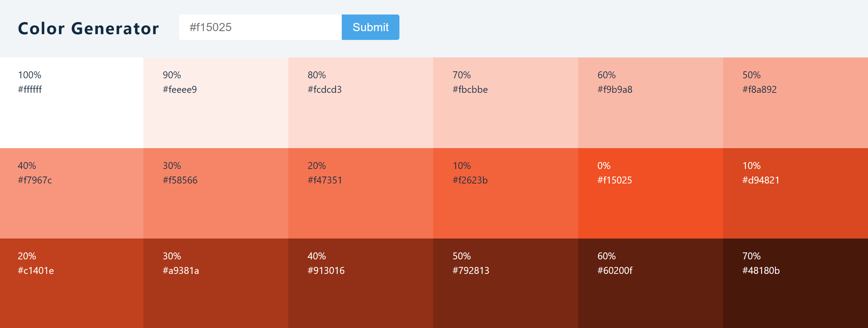868x328 pixels.
Task: Choose the #fcdcd3 color swatch
Action: 360,102
